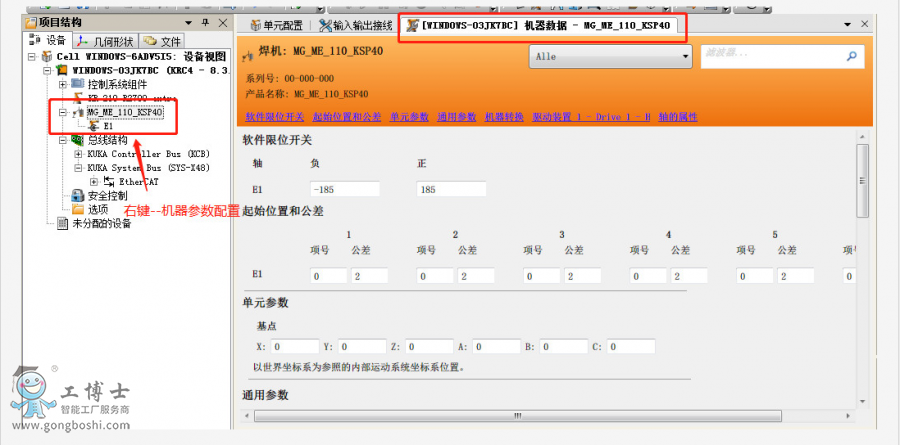
Task: Close the 项目结构 panel
Action: click(x=223, y=23)
